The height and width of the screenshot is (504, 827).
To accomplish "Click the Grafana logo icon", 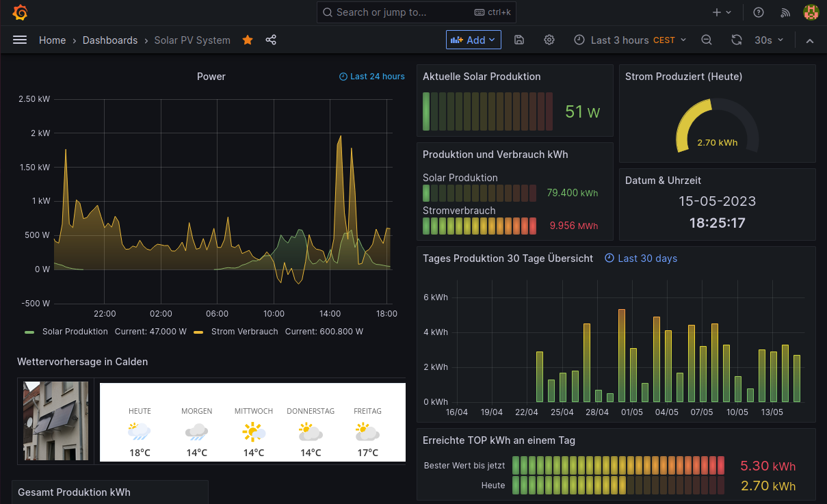I will (x=20, y=12).
